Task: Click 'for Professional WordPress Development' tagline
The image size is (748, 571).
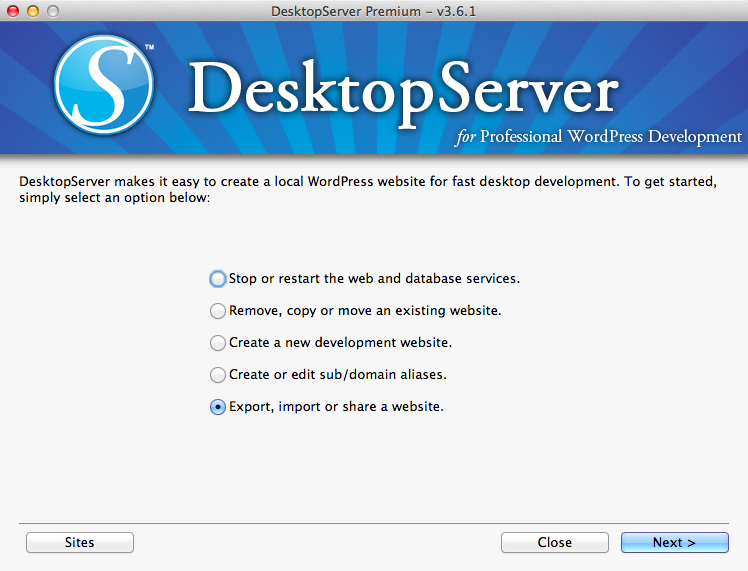Action: [599, 137]
